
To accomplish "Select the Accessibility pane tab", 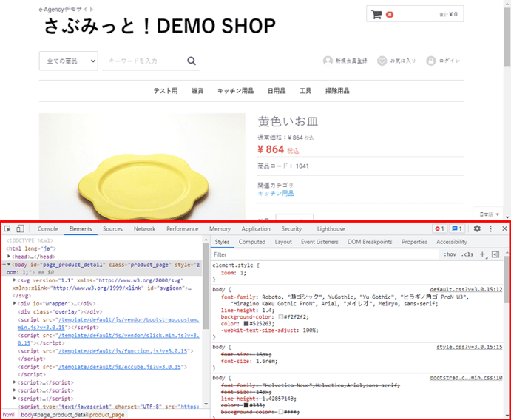I will click(451, 242).
